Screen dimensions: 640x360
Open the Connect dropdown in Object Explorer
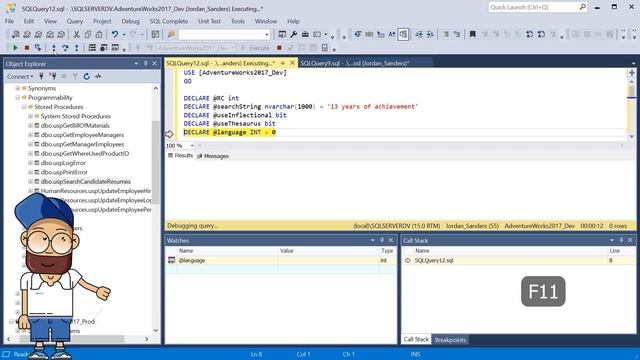[20, 76]
